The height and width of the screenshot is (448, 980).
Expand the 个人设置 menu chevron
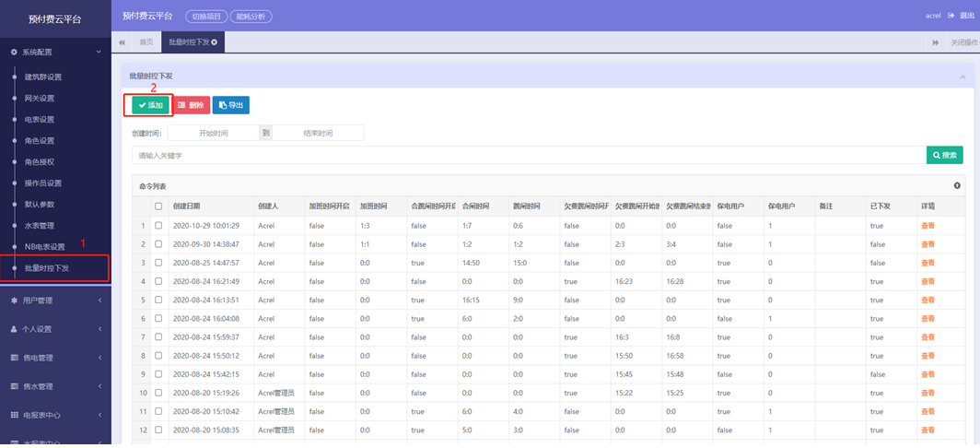pos(100,330)
